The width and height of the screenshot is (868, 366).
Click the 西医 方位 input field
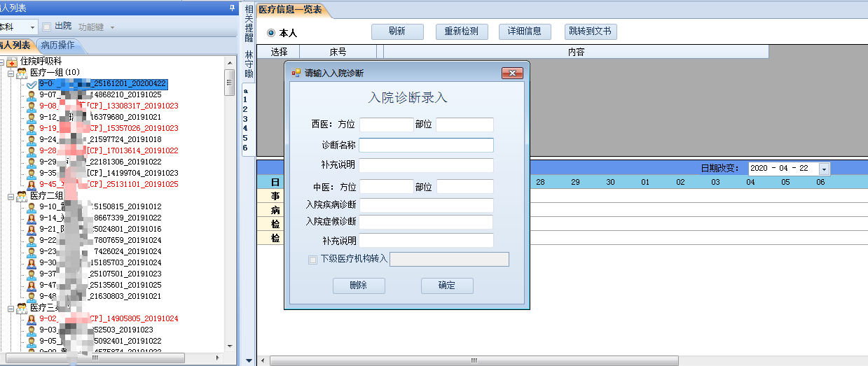pyautogui.click(x=386, y=125)
